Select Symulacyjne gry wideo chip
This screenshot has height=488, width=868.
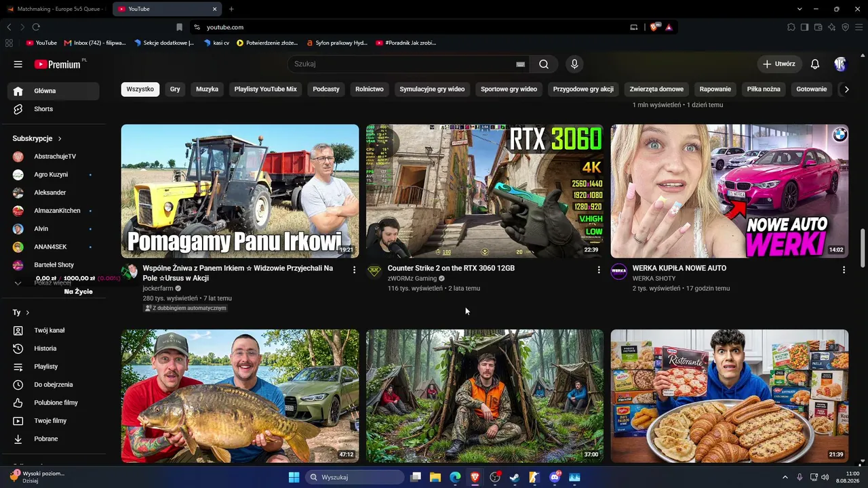click(432, 89)
